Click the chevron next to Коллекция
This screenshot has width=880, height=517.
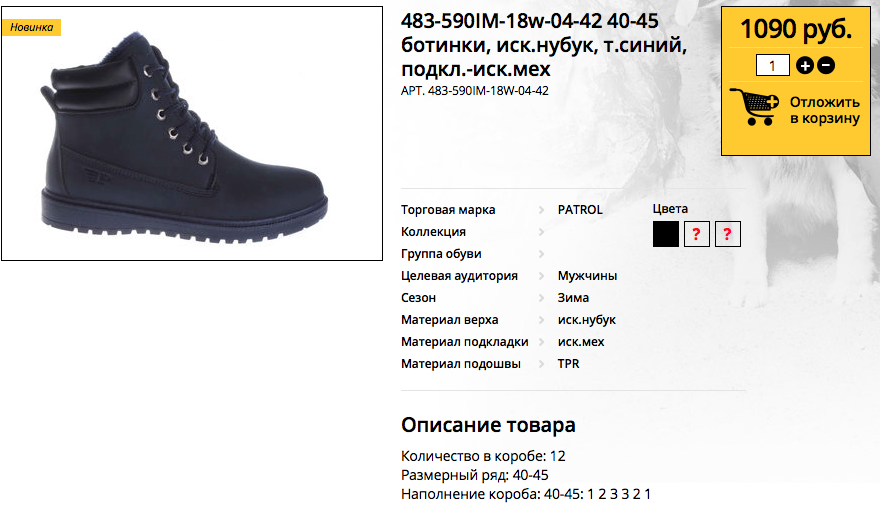[542, 232]
